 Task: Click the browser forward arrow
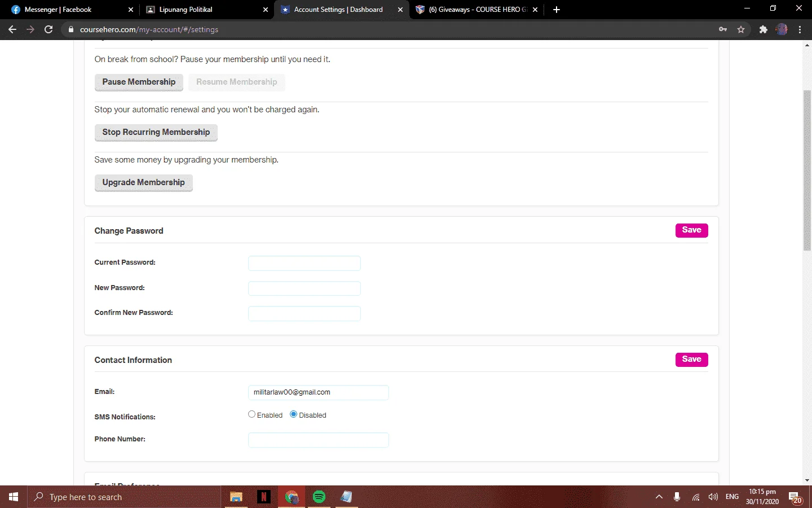pyautogui.click(x=30, y=29)
